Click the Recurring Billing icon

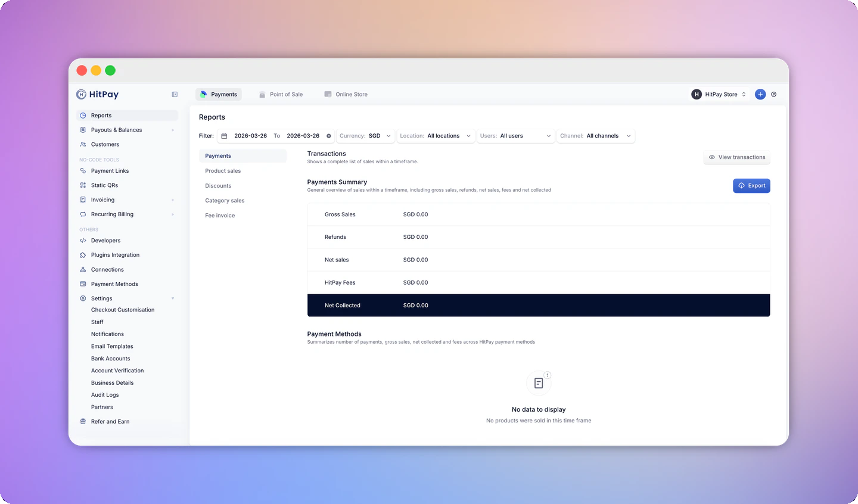(83, 214)
